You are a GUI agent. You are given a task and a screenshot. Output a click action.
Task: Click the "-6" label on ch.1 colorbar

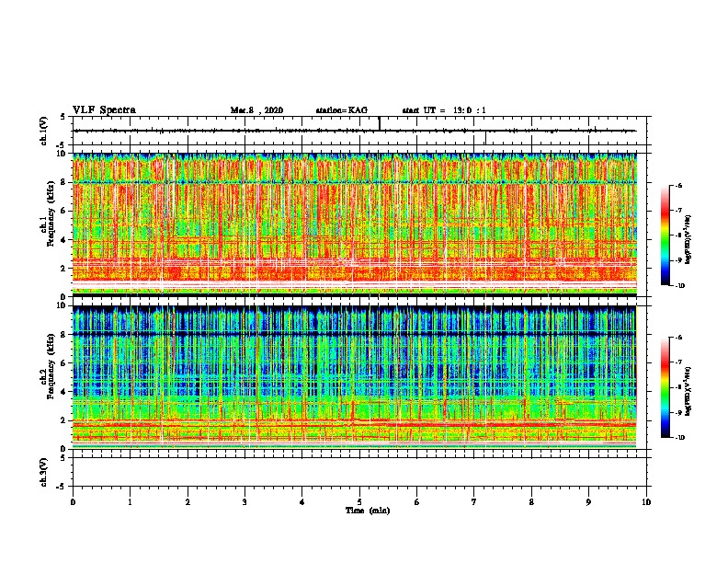678,185
